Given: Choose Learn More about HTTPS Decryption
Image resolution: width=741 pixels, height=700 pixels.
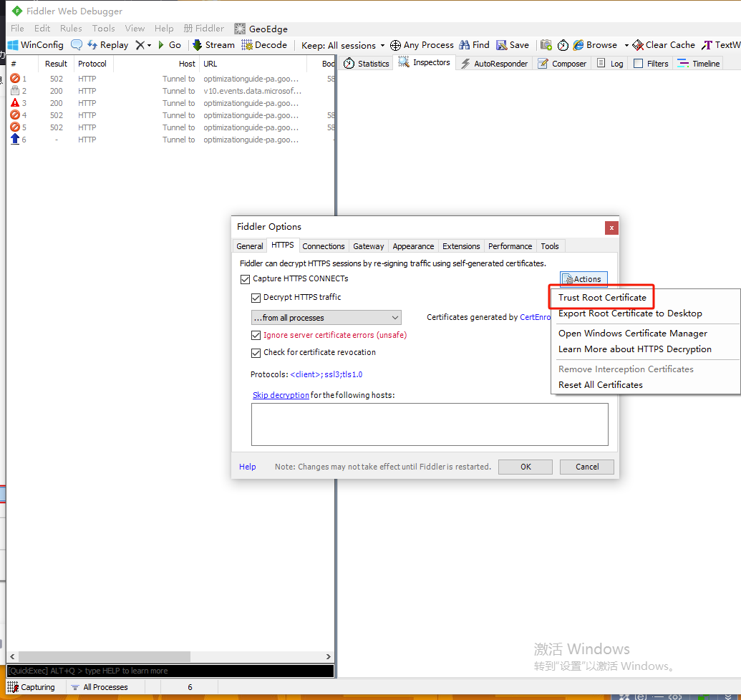Looking at the screenshot, I should [634, 349].
